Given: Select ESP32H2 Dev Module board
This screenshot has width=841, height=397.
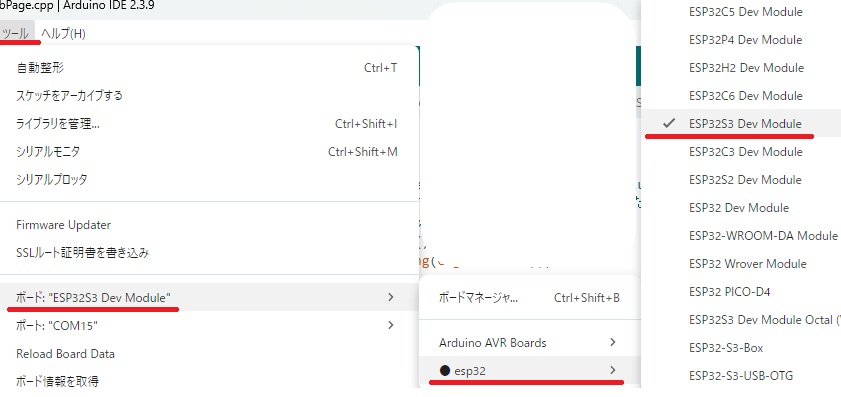Looking at the screenshot, I should click(x=741, y=68).
